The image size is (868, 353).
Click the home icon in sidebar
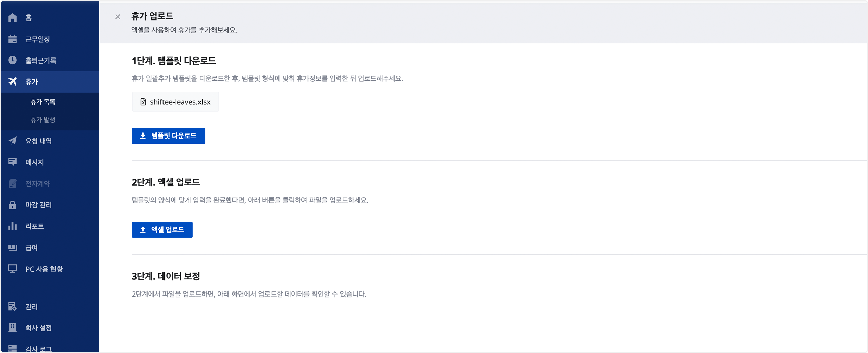(x=12, y=17)
